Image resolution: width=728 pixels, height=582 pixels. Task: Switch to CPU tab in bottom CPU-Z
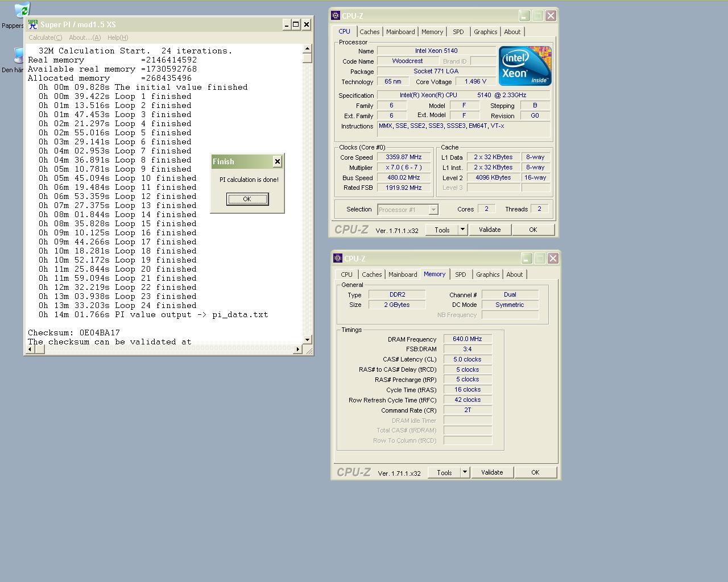click(x=347, y=275)
